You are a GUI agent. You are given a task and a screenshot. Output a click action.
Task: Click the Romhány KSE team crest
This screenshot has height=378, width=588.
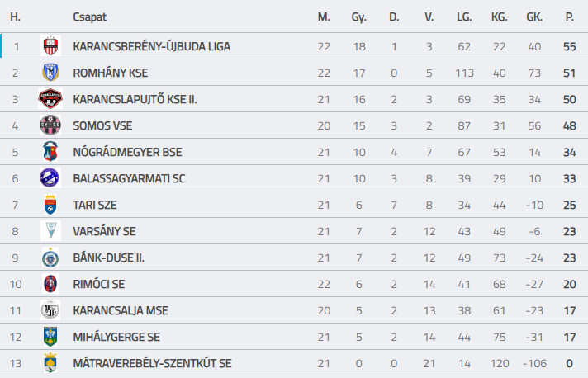tap(50, 73)
